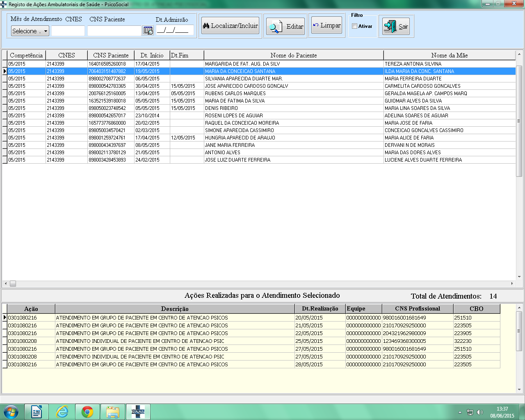Viewport: 525px width, 420px height.
Task: Show hidden icons in the system tray
Action: pos(460,412)
